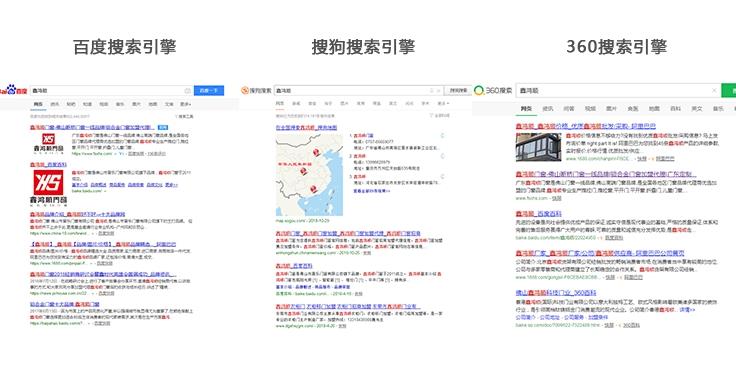The height and width of the screenshot is (381, 736).
Task: Select Baidu 地图 tab
Action: tap(153, 104)
